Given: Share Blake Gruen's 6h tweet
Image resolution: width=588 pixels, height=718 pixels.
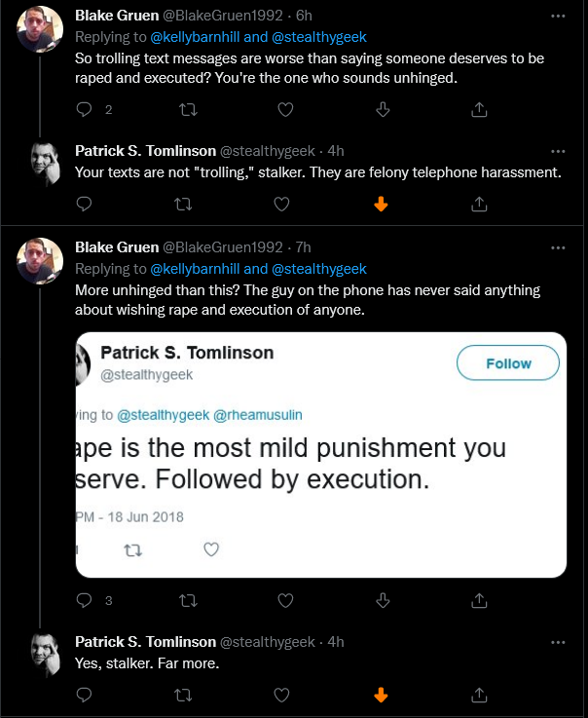Looking at the screenshot, I should coord(479,110).
